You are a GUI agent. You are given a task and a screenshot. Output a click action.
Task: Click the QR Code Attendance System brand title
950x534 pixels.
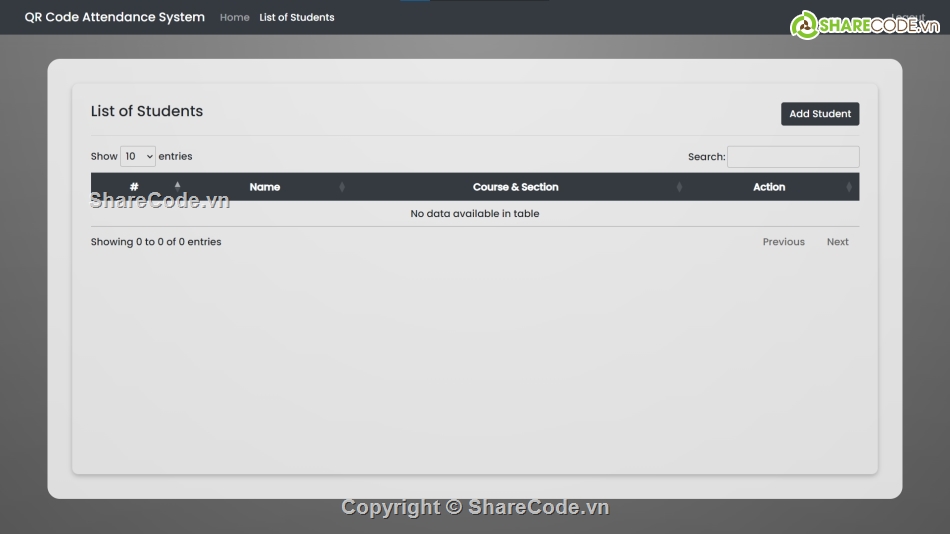[115, 17]
